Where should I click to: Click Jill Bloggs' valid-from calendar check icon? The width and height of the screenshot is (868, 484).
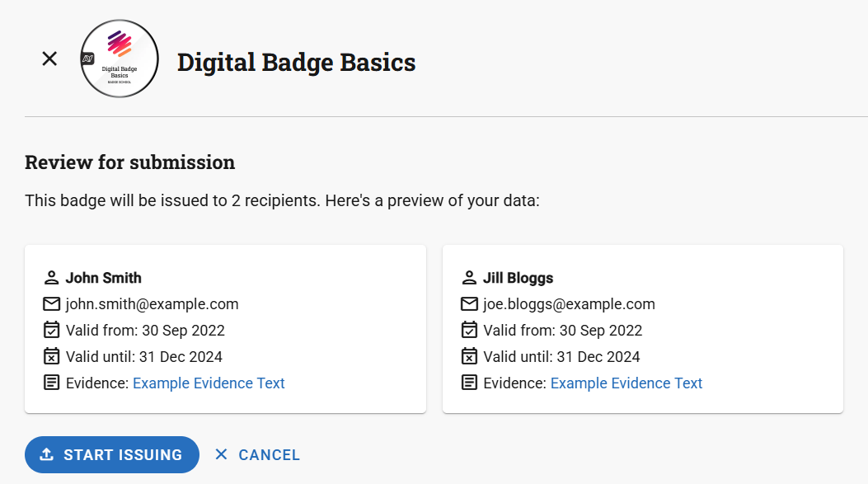point(470,331)
